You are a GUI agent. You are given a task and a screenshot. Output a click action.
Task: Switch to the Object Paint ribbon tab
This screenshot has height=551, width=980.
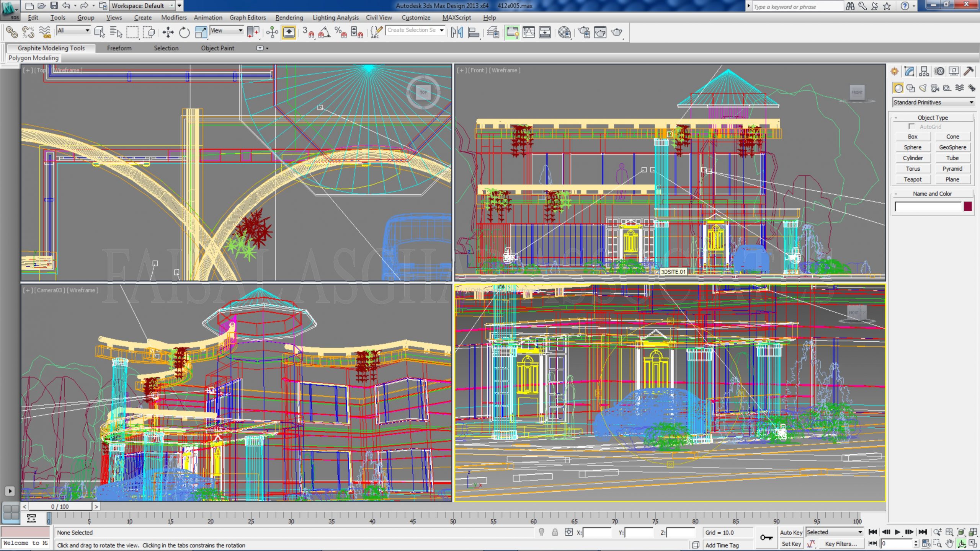point(217,48)
